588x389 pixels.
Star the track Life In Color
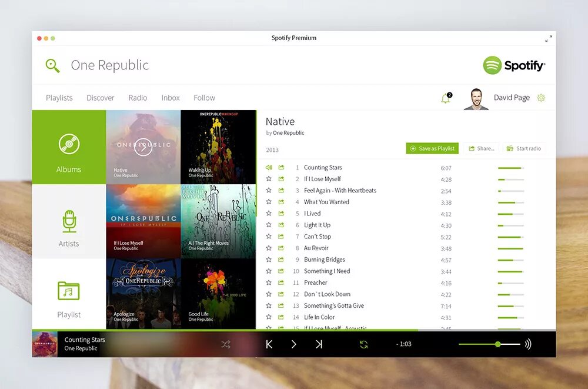point(269,317)
